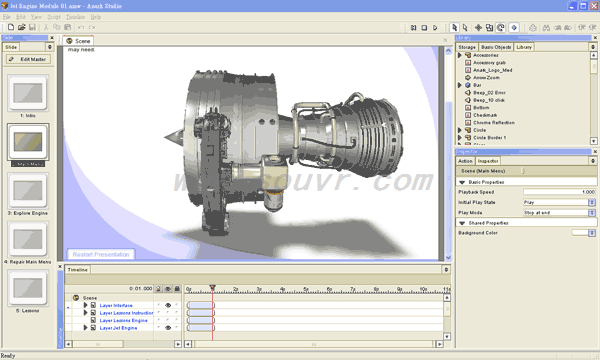This screenshot has width=600, height=360.
Task: Select the Explore Engine slide thumbnail
Action: [x=28, y=191]
